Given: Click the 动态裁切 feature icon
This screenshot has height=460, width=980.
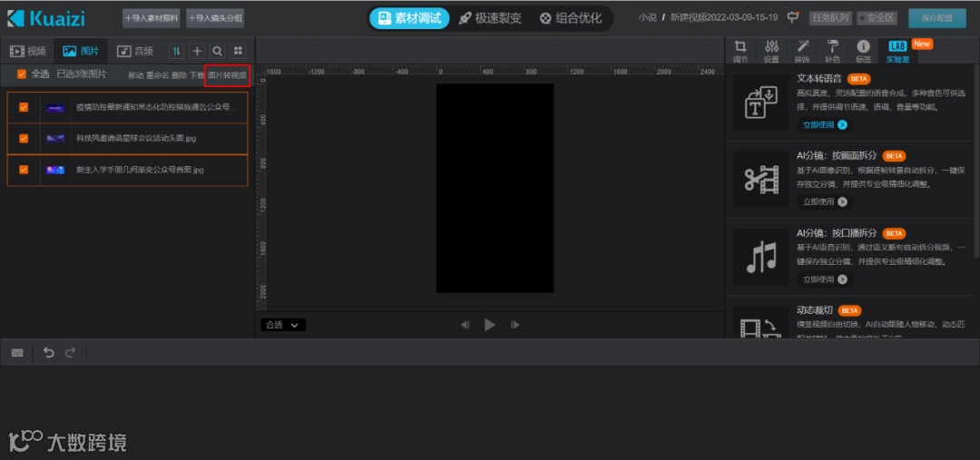Looking at the screenshot, I should 760,322.
